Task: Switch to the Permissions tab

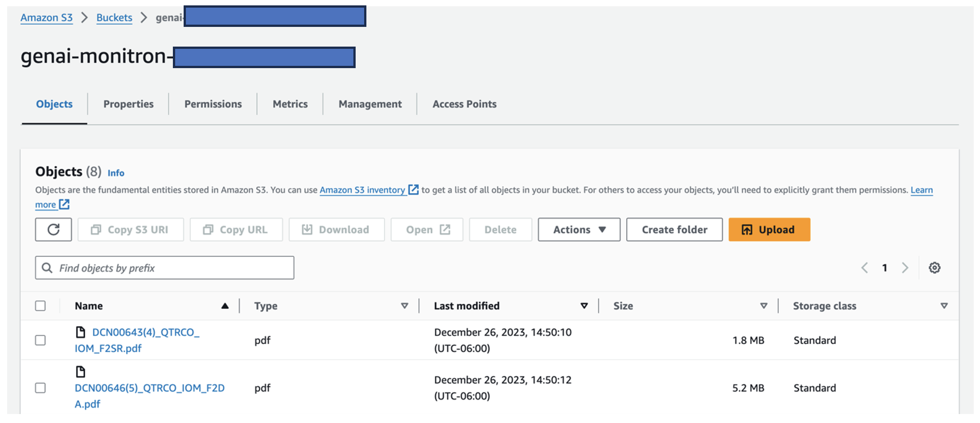Action: coord(213,104)
